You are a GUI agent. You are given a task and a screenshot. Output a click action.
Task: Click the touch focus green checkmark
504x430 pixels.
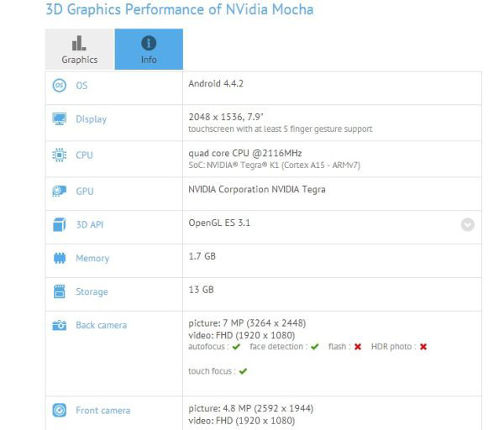(x=243, y=371)
